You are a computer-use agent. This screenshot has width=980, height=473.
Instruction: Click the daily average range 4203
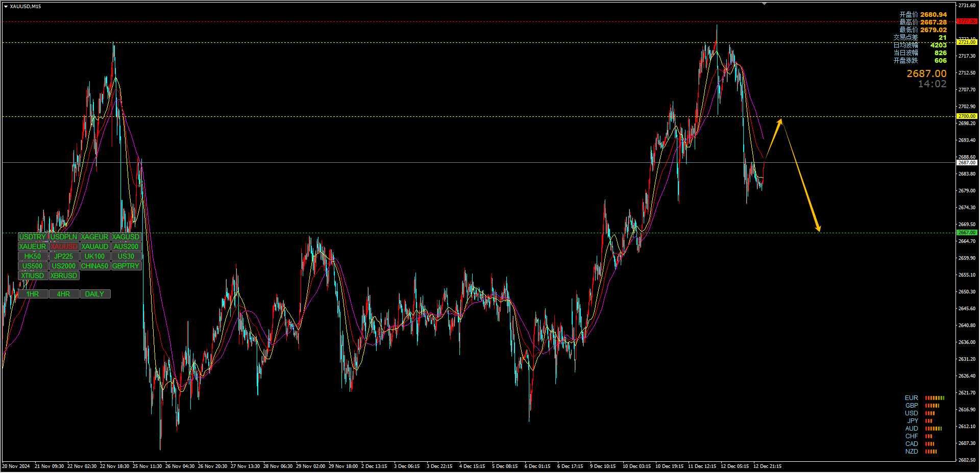pos(939,45)
